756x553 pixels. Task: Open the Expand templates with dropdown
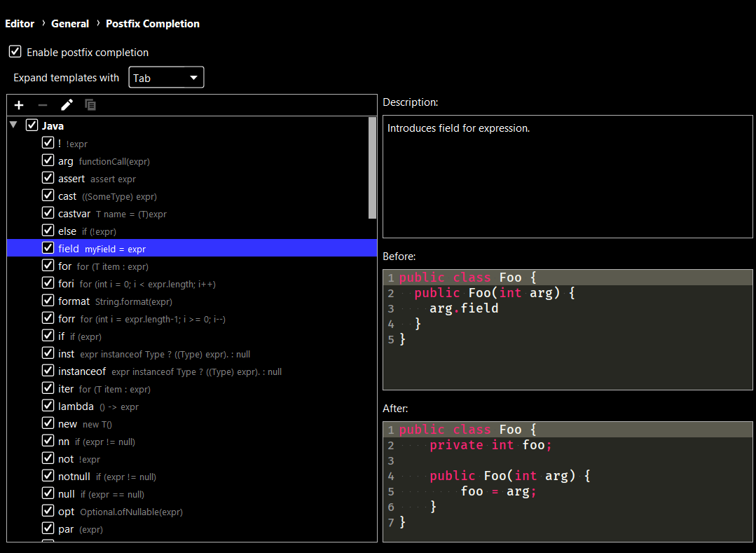[x=166, y=78]
